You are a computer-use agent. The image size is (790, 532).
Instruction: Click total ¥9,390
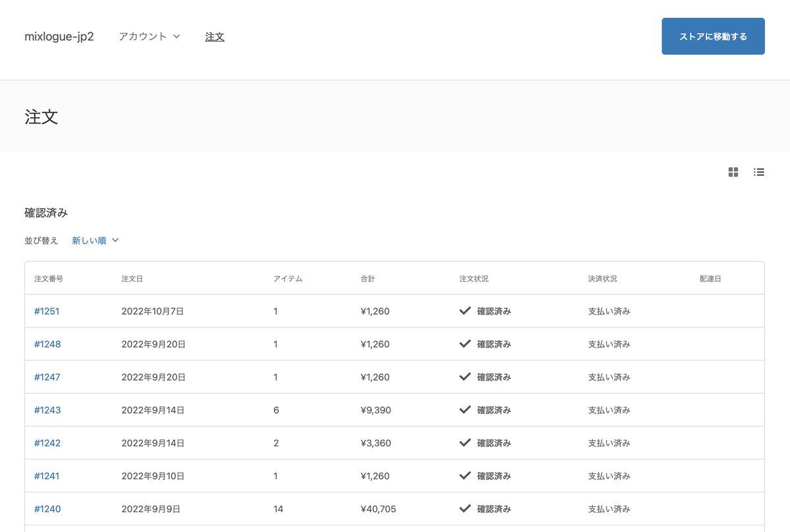[x=376, y=410]
